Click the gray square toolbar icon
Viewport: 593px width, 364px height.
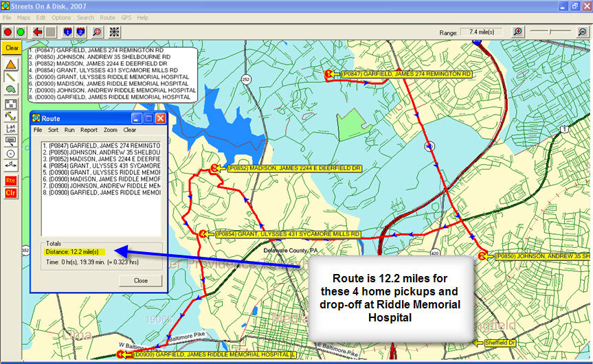(51, 32)
